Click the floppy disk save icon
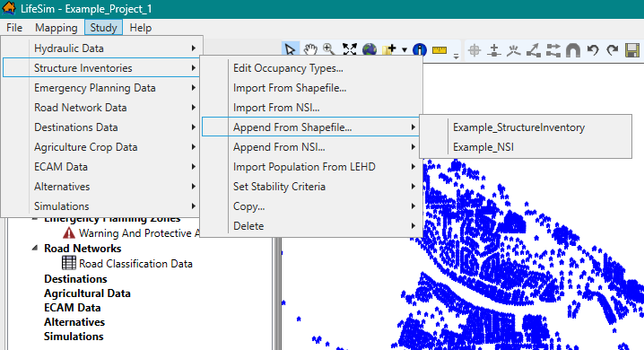This screenshot has width=644, height=350. (632, 50)
